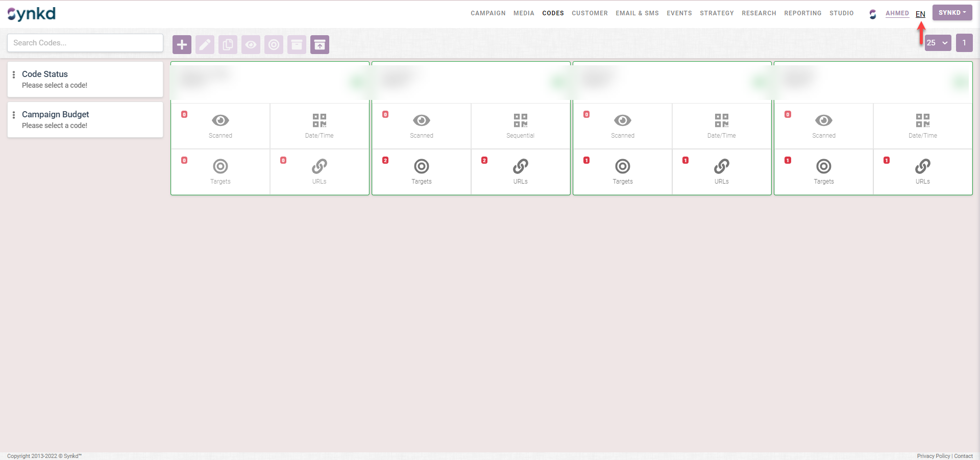The width and height of the screenshot is (980, 460).
Task: Click the Scanned eye tile in third card
Action: pos(622,126)
